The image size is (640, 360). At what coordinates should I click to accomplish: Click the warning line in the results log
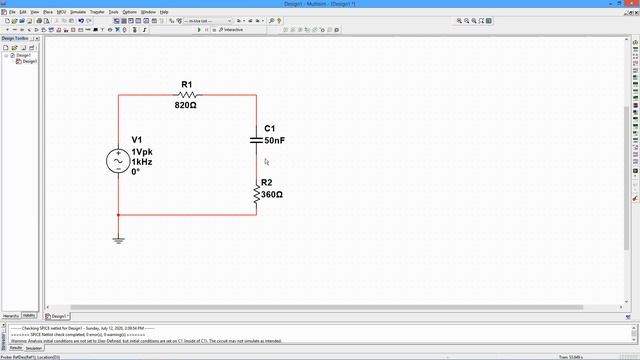click(146, 341)
